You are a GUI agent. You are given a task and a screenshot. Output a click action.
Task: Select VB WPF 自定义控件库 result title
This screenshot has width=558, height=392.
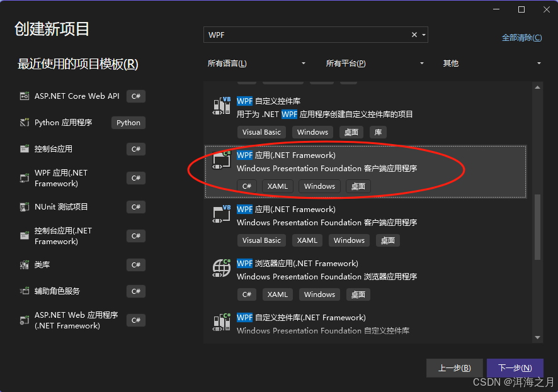(269, 101)
